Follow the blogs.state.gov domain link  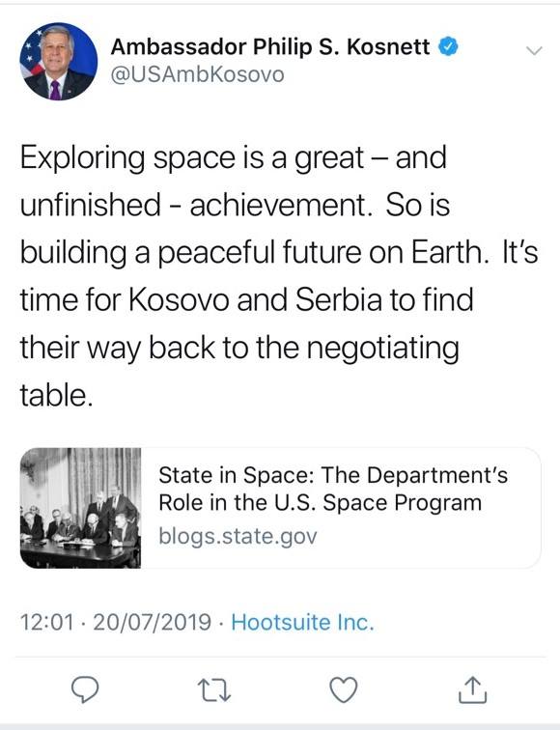pyautogui.click(x=238, y=536)
